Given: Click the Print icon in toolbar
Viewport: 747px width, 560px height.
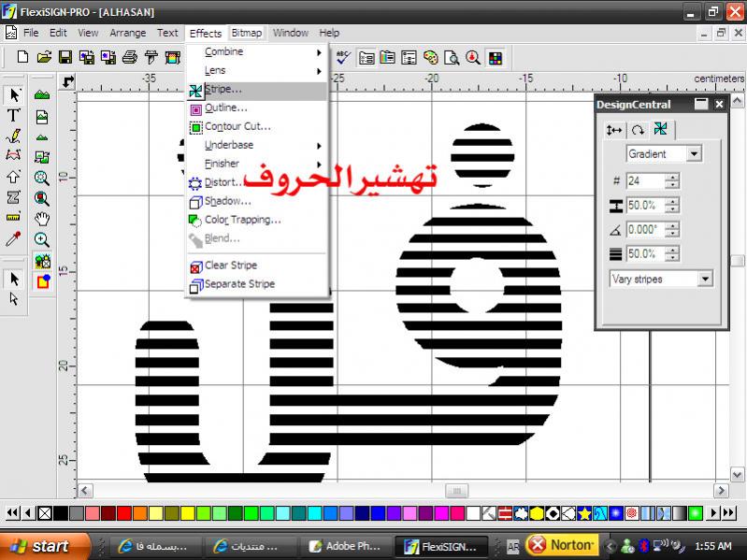Looking at the screenshot, I should pyautogui.click(x=130, y=57).
